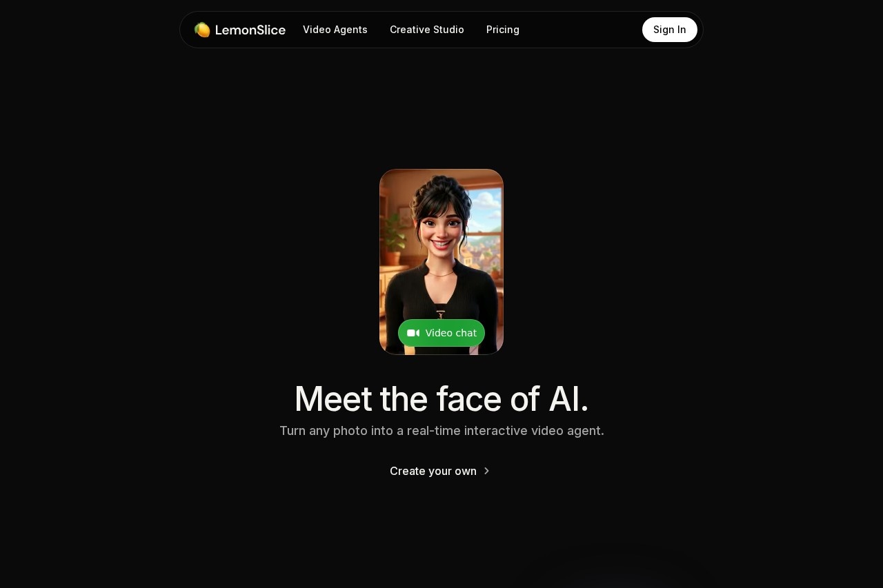
Task: Click the chevron beside Create your own
Action: click(486, 471)
